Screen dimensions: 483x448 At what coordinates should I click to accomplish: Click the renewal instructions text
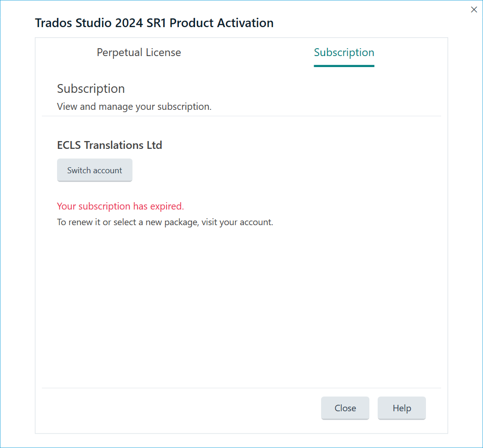[165, 222]
